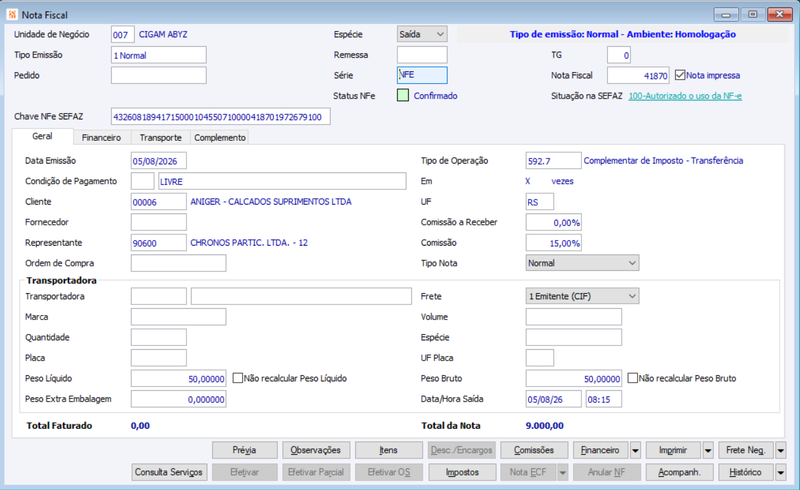800x490 pixels.
Task: Click the Total da Nota value 9.000,00
Action: pos(544,426)
